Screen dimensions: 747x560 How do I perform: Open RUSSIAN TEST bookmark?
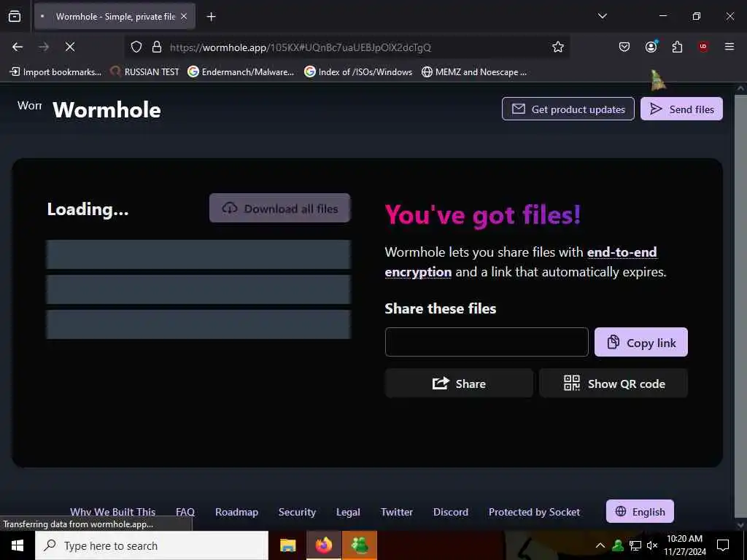point(145,72)
